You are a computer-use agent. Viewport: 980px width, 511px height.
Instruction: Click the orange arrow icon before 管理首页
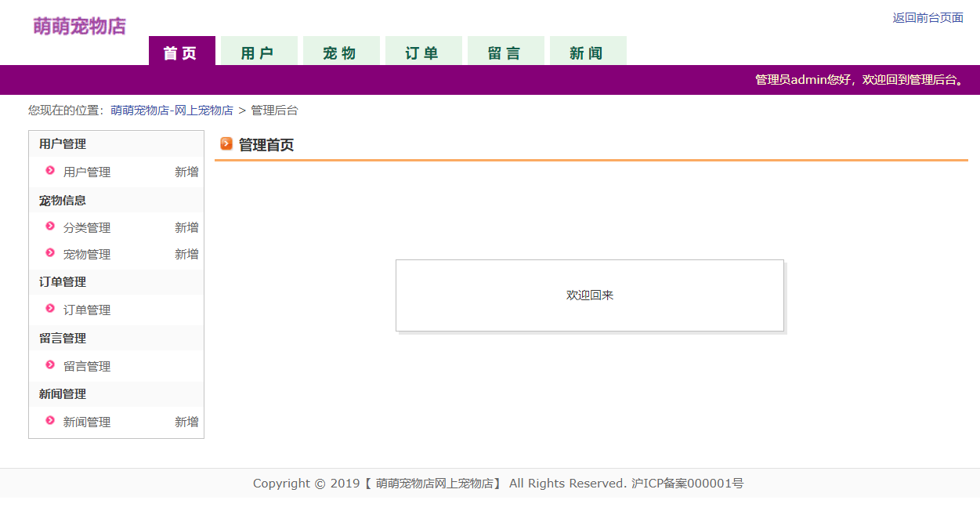226,144
